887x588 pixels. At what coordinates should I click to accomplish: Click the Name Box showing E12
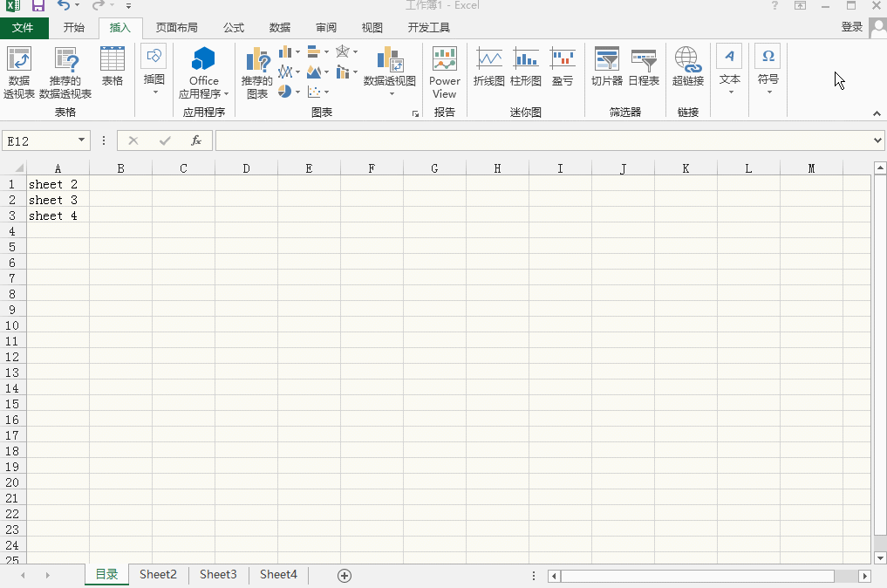click(x=39, y=141)
